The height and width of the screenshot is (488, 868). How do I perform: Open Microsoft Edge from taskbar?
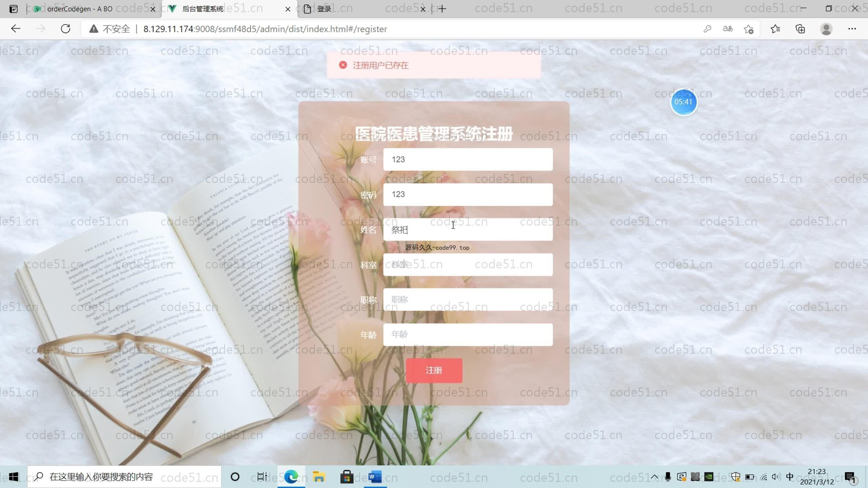click(x=291, y=477)
